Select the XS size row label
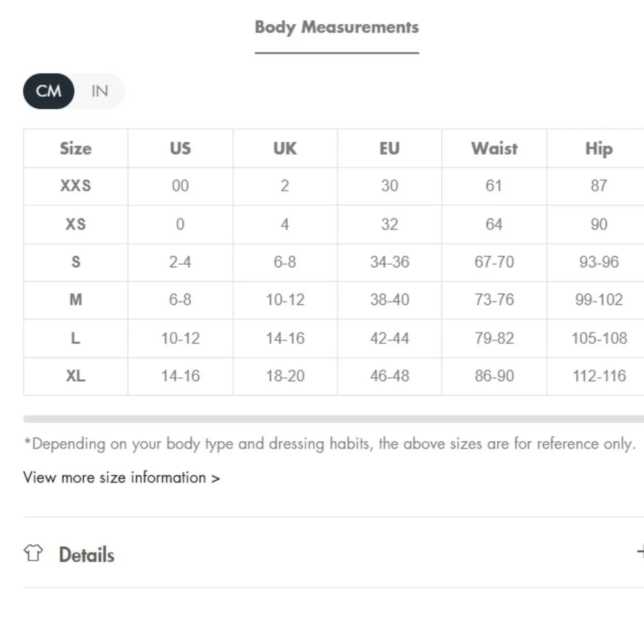Screen dimensions: 644x644 (x=75, y=224)
